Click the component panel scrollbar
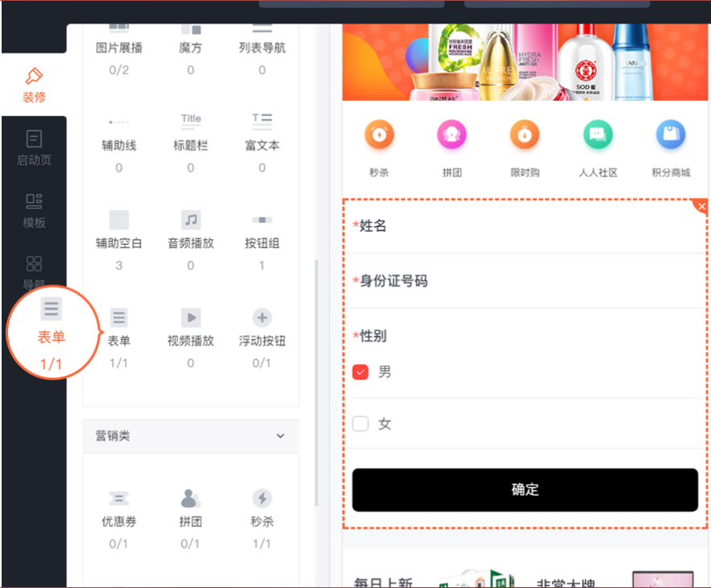This screenshot has width=711, height=588. [x=317, y=383]
